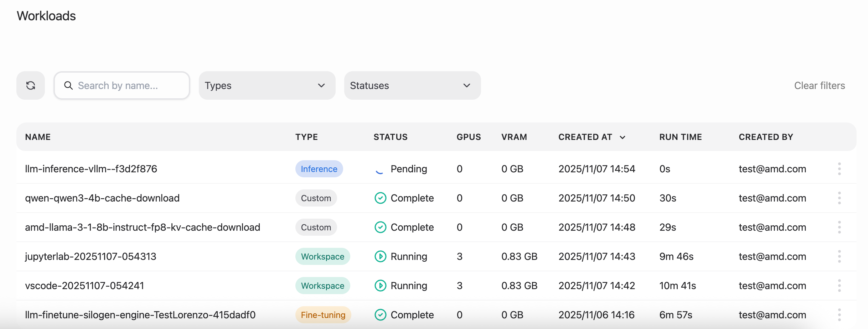Screen dimensions: 868x329
Task: Click the Complete checkmark on the Fine-tuning row
Action: coord(380,315)
